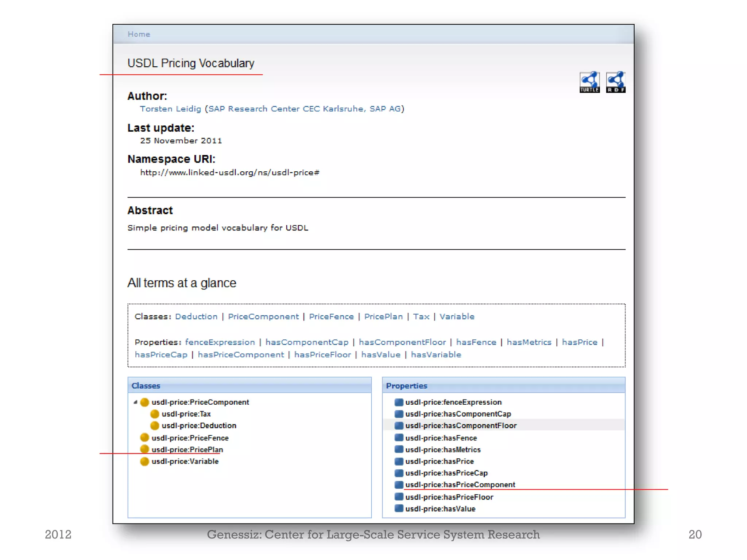Download the RDF format icon
Screen dimensions: 747x560
[616, 82]
